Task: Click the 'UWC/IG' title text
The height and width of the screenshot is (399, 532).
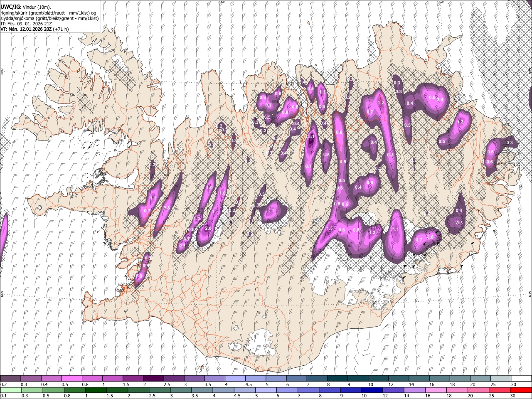Action: coord(10,7)
